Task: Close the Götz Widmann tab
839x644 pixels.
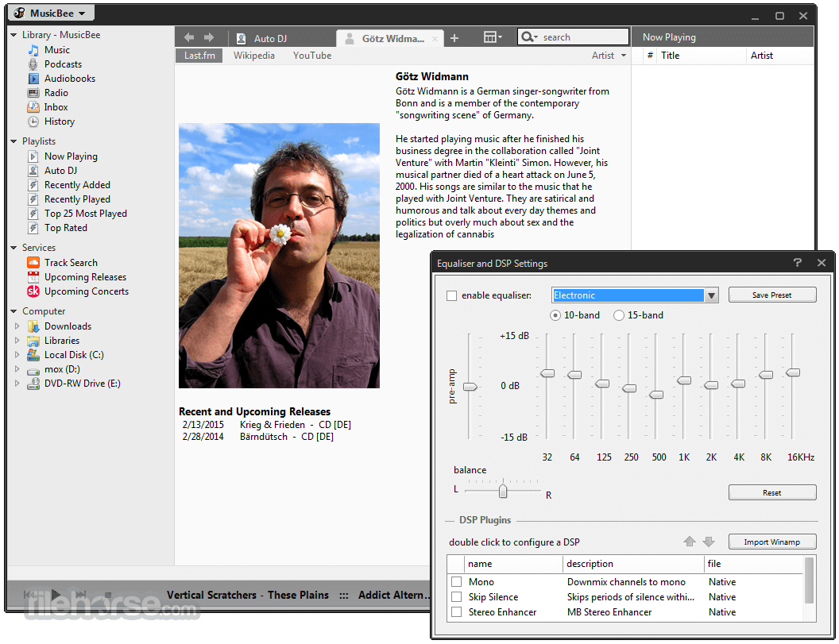Action: tap(435, 38)
